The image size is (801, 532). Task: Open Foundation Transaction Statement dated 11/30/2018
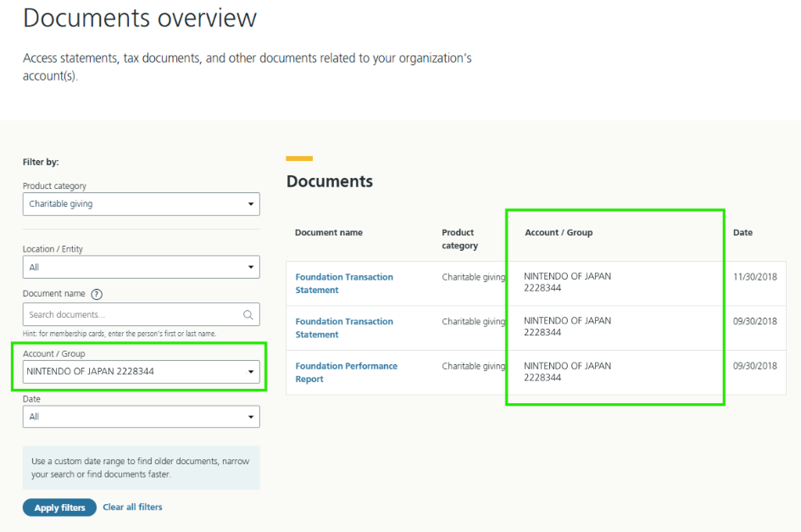(x=344, y=283)
